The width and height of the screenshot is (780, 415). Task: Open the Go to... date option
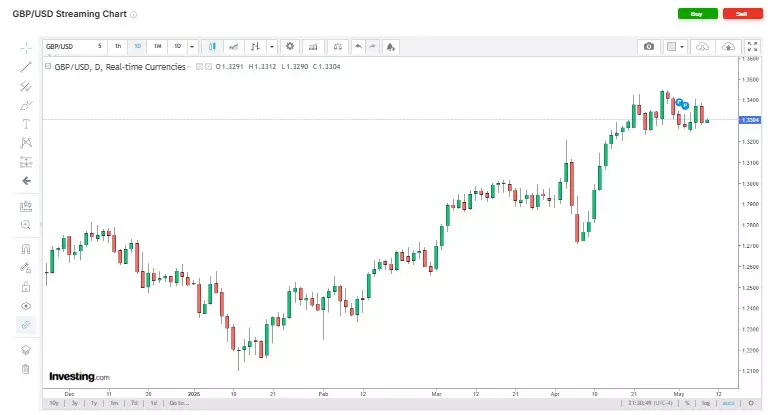(x=179, y=403)
